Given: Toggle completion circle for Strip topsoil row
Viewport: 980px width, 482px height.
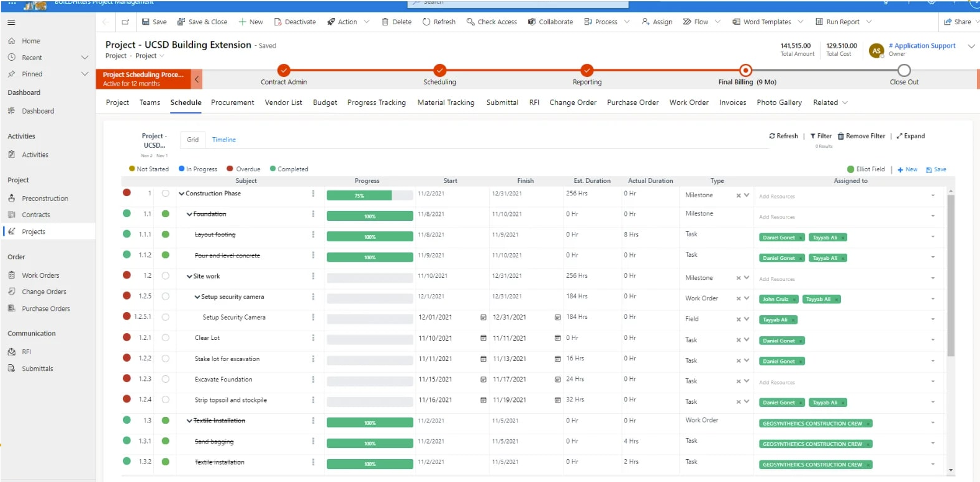Looking at the screenshot, I should (166, 400).
